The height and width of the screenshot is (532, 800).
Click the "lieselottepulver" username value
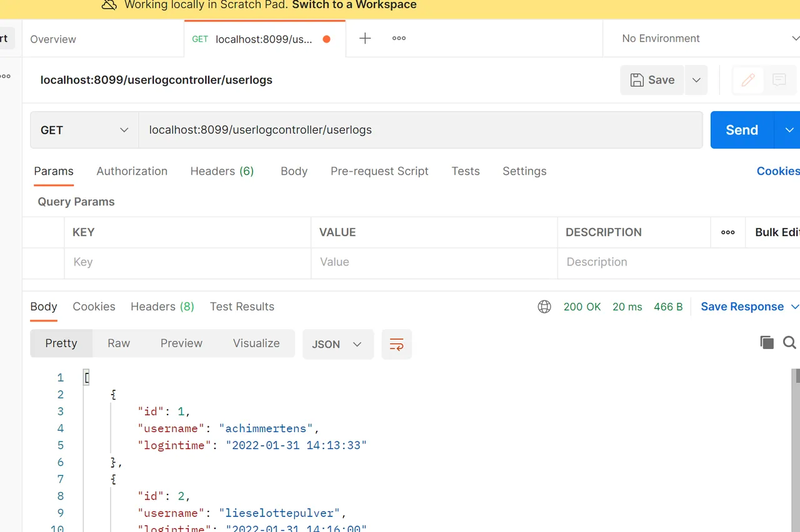click(x=279, y=513)
